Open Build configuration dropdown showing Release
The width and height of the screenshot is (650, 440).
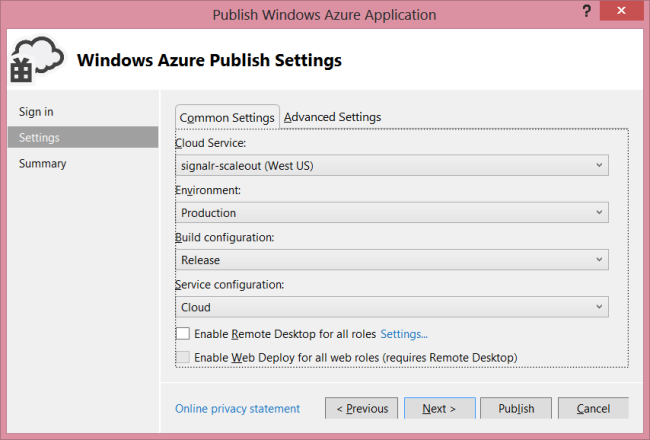click(599, 260)
